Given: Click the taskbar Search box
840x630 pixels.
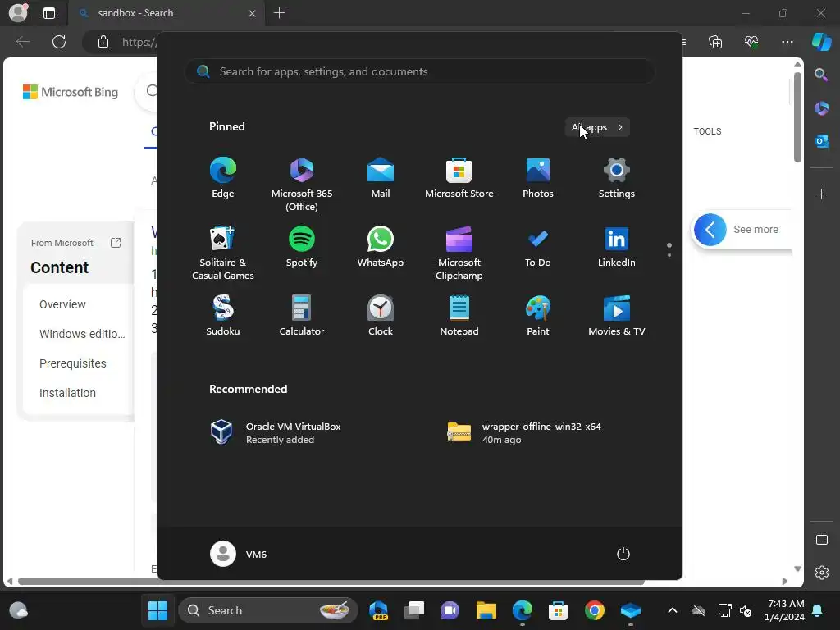Looking at the screenshot, I should (268, 610).
